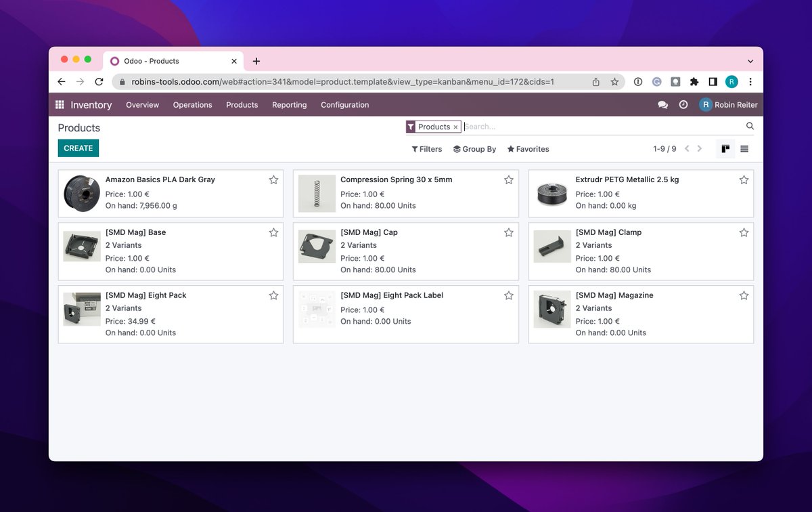Open the activities clock icon

coord(683,105)
